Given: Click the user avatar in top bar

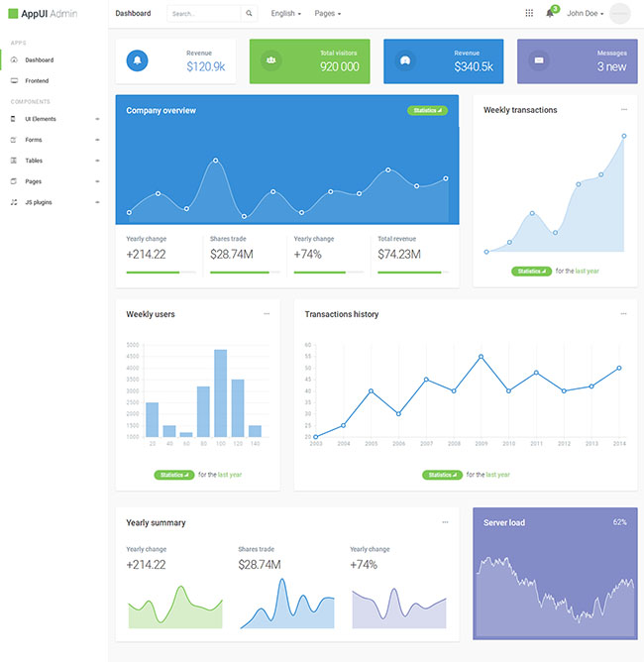Looking at the screenshot, I should [620, 14].
